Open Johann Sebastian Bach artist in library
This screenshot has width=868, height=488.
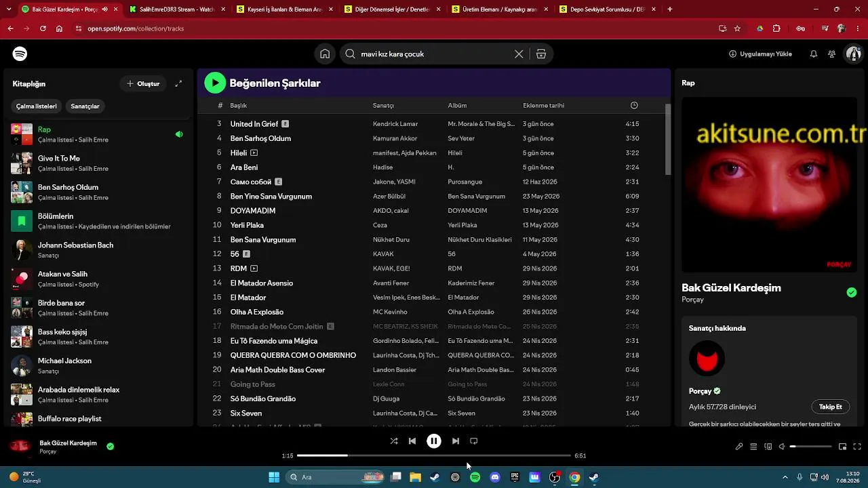tap(98, 250)
